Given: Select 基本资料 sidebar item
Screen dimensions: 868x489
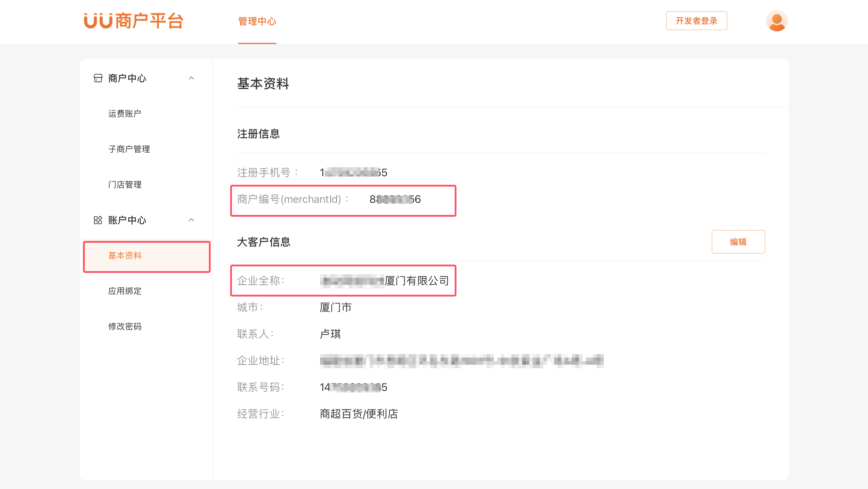Looking at the screenshot, I should [125, 256].
